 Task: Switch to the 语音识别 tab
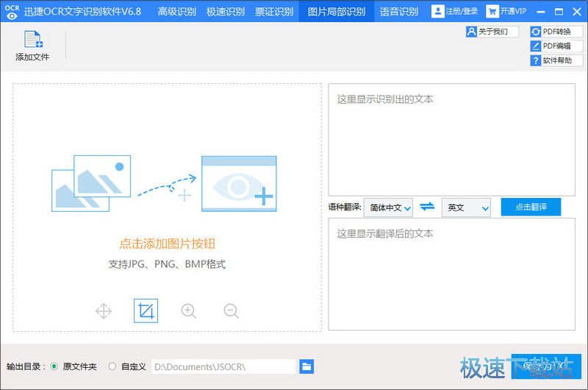(399, 11)
